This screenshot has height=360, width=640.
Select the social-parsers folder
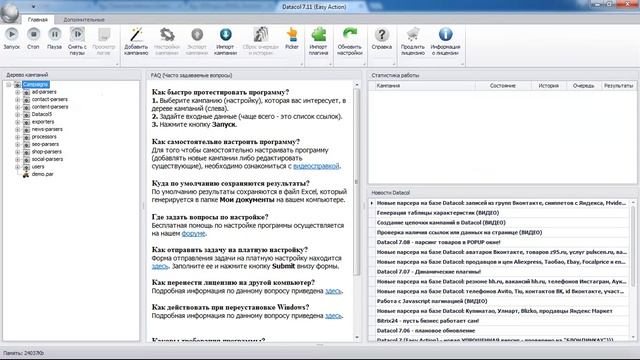pyautogui.click(x=47, y=159)
